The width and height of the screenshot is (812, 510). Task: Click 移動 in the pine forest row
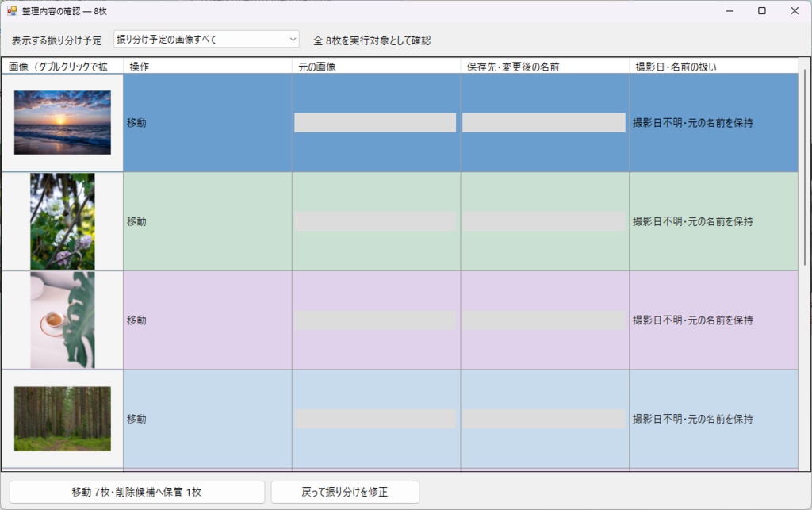[136, 418]
